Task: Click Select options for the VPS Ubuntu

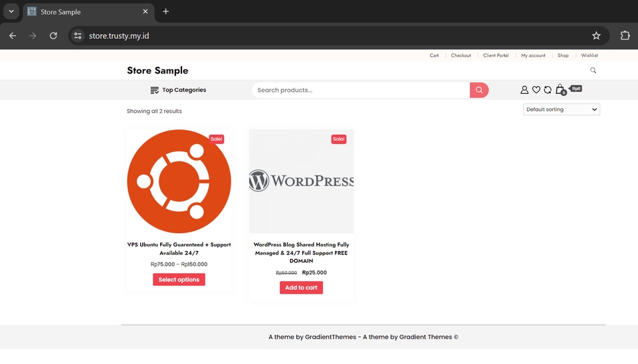Action: 179,280
